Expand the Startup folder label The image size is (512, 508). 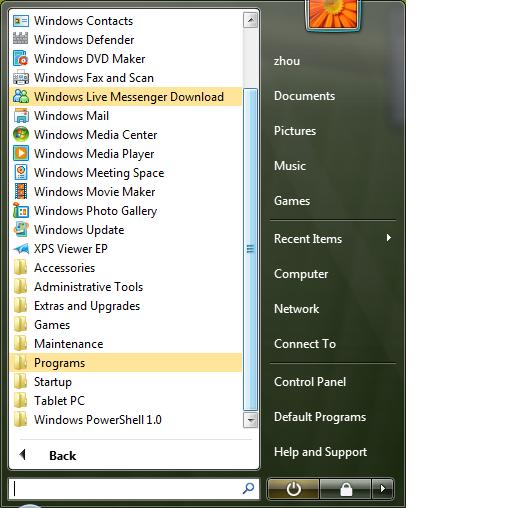(x=53, y=382)
